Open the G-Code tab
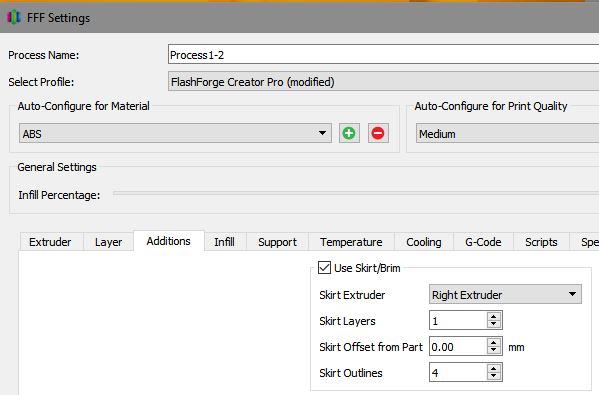 coord(483,242)
